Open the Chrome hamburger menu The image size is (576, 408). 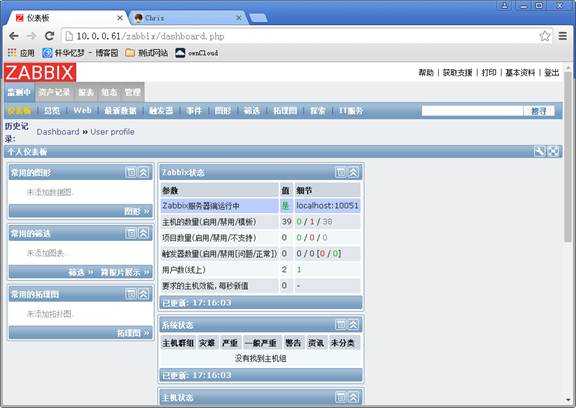pyautogui.click(x=562, y=36)
